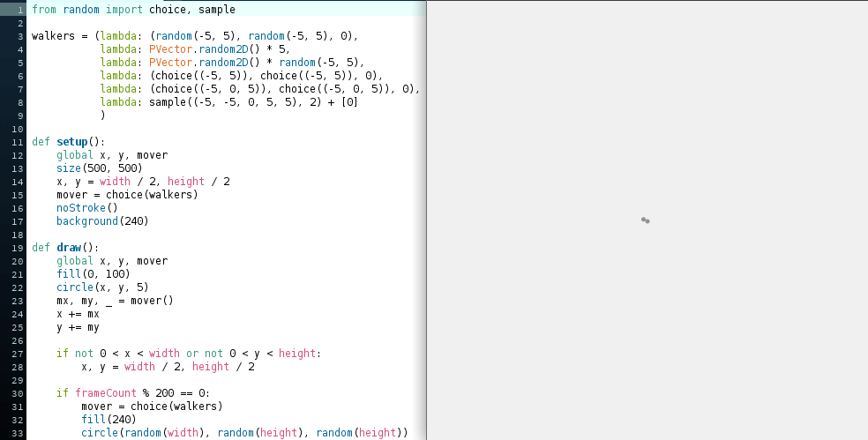Click "mover = choice(walkers)" on line 31

point(153,406)
